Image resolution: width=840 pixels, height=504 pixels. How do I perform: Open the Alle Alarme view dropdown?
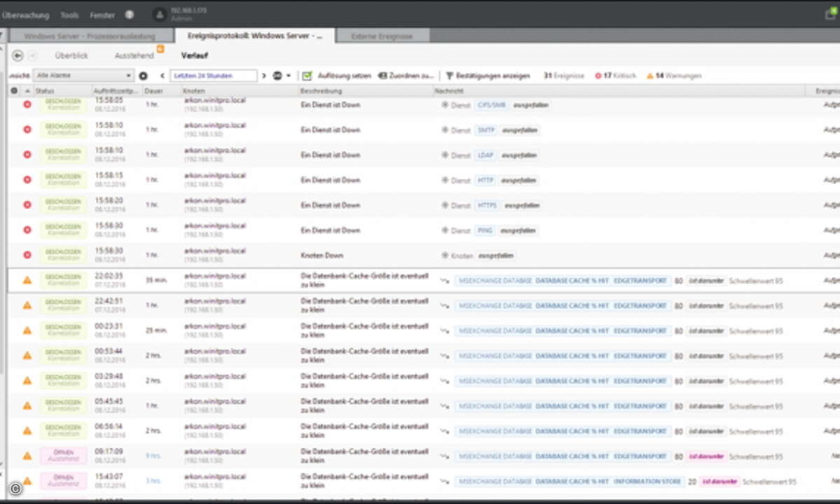coord(83,76)
